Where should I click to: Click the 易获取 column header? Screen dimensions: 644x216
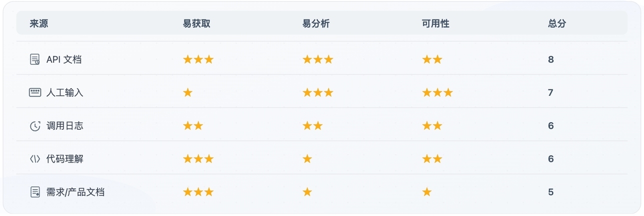click(x=196, y=23)
